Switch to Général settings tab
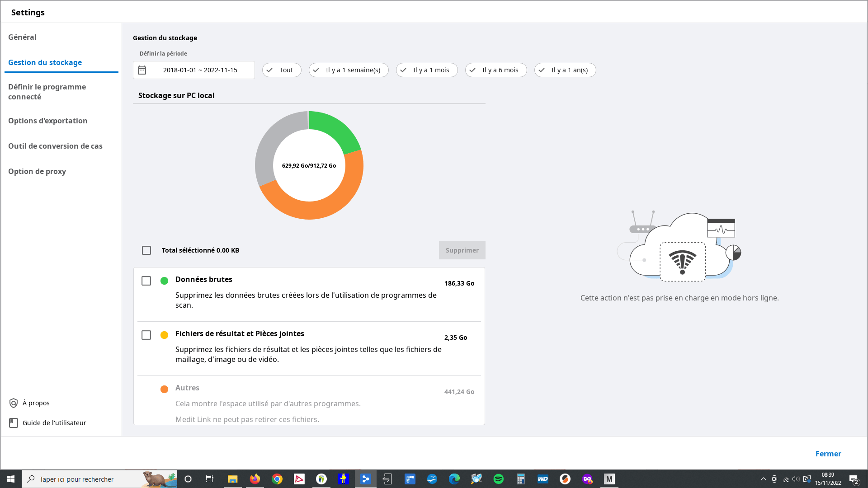The image size is (868, 488). 22,37
